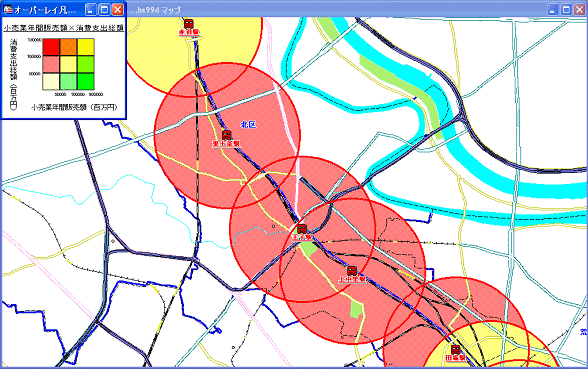This screenshot has height=369, width=588.
Task: Select the orange swatch in the legend grid
Action: (x=68, y=47)
